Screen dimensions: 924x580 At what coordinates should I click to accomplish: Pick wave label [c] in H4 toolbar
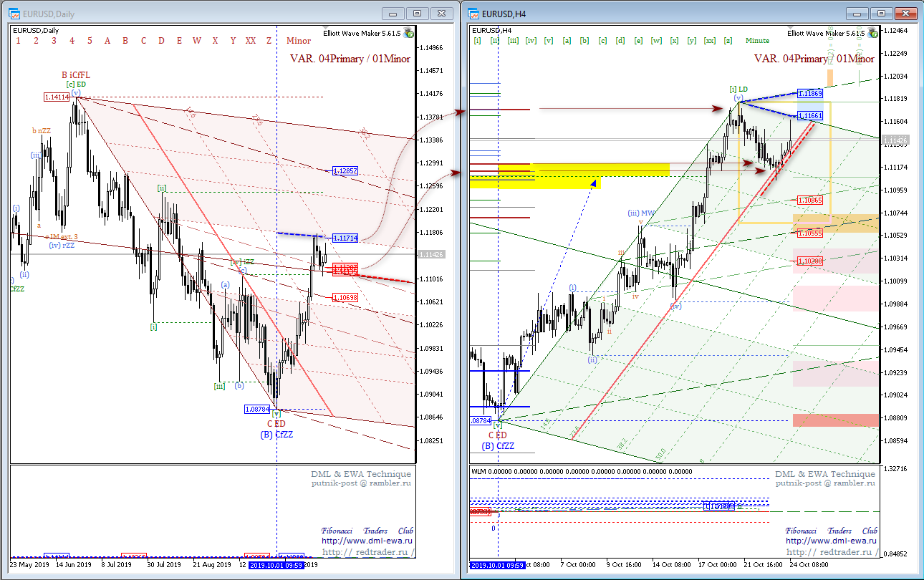pyautogui.click(x=602, y=41)
